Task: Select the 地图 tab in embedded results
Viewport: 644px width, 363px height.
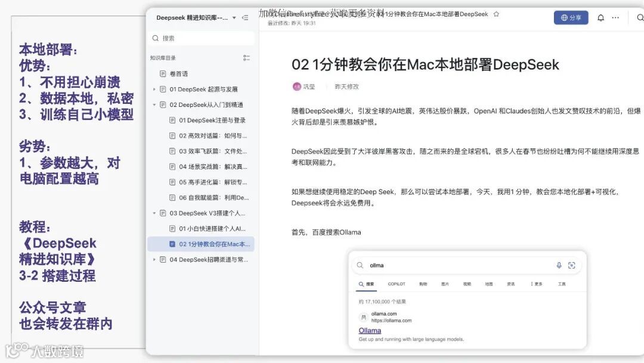Action: [489, 284]
